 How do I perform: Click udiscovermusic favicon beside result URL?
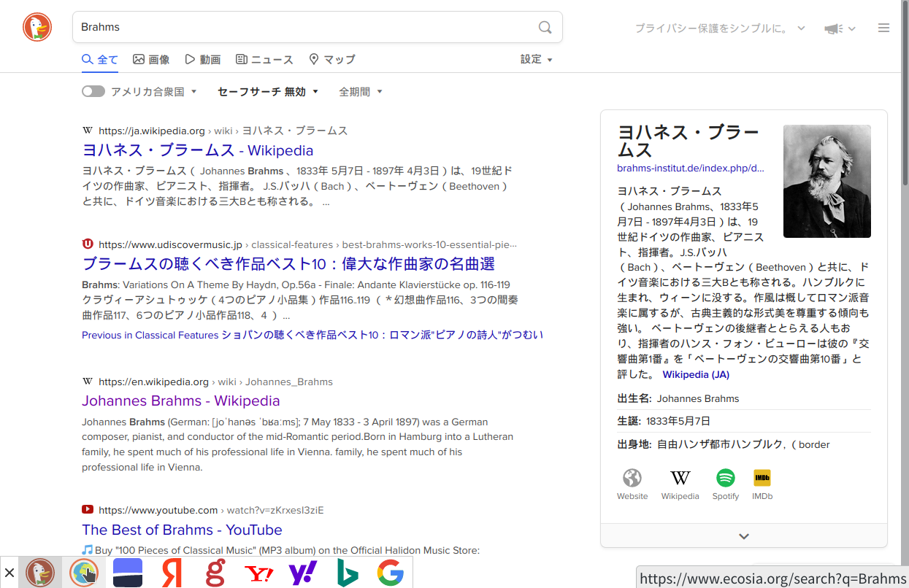[88, 244]
